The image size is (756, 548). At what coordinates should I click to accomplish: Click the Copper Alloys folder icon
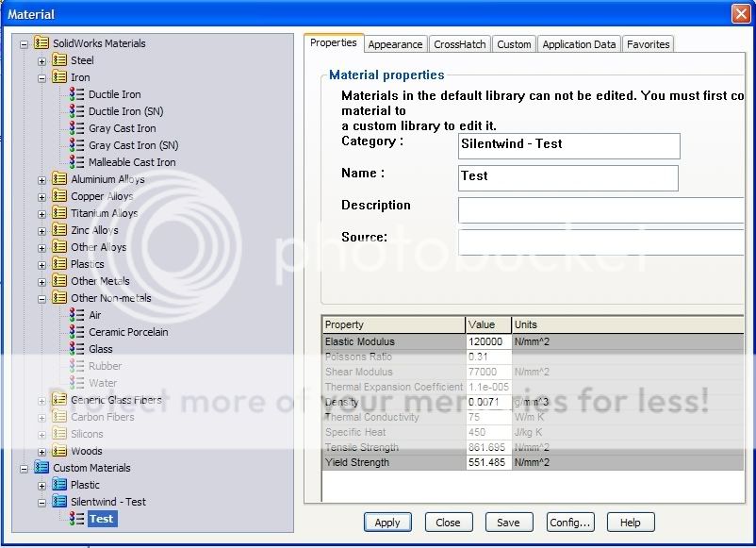tap(59, 196)
